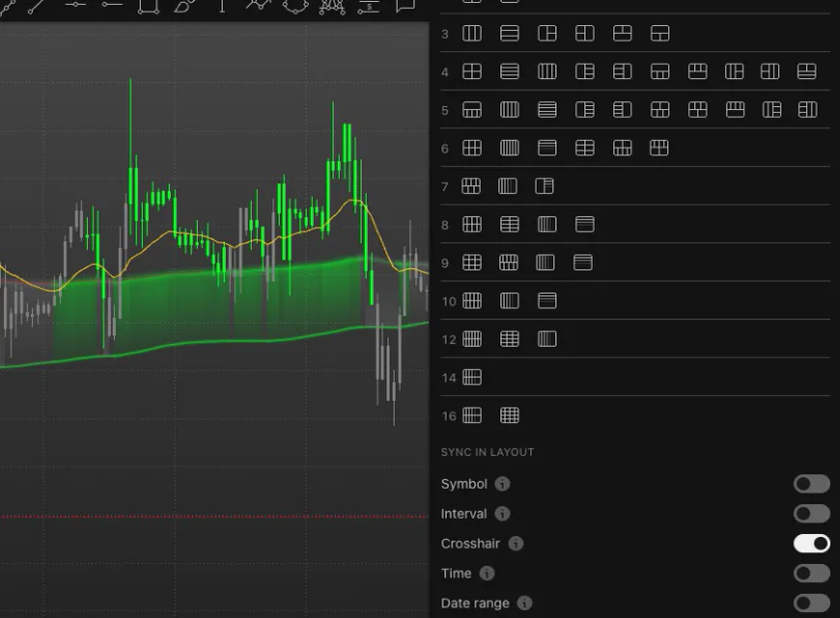
Task: Select the 8-chart layout with eight vertical columns
Action: pyautogui.click(x=546, y=224)
